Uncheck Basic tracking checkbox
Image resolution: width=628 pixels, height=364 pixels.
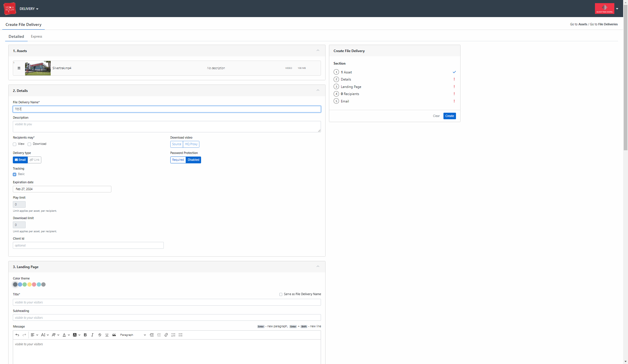coord(15,174)
